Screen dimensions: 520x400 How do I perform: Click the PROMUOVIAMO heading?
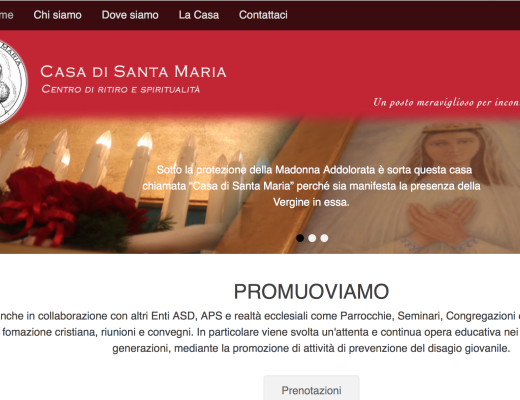pyautogui.click(x=311, y=292)
